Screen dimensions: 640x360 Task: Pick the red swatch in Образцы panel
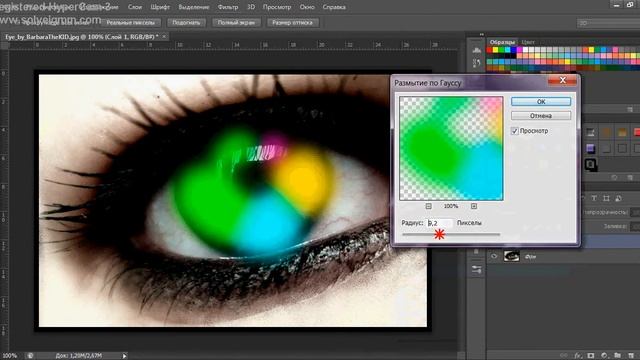click(489, 50)
